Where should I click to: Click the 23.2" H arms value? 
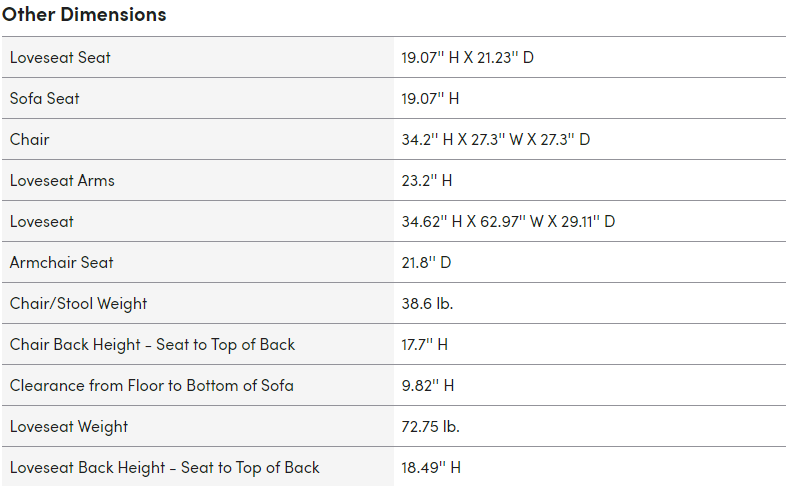(427, 180)
